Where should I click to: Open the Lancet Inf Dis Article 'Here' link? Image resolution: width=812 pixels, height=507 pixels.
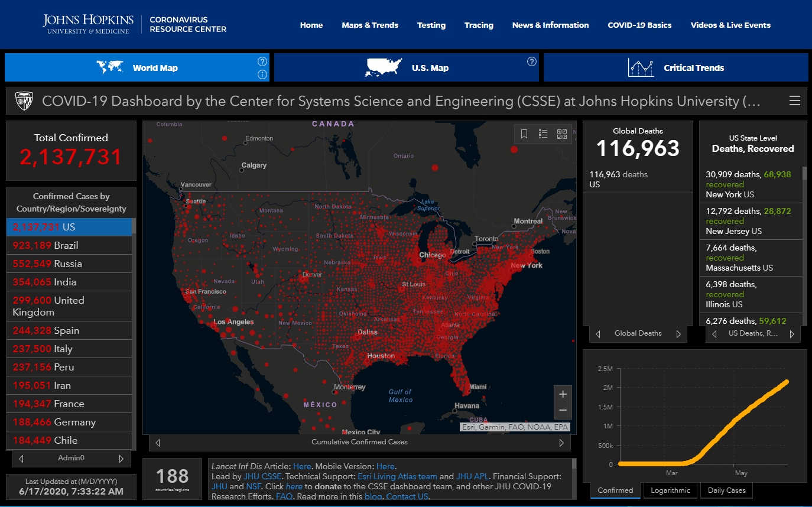tap(302, 466)
